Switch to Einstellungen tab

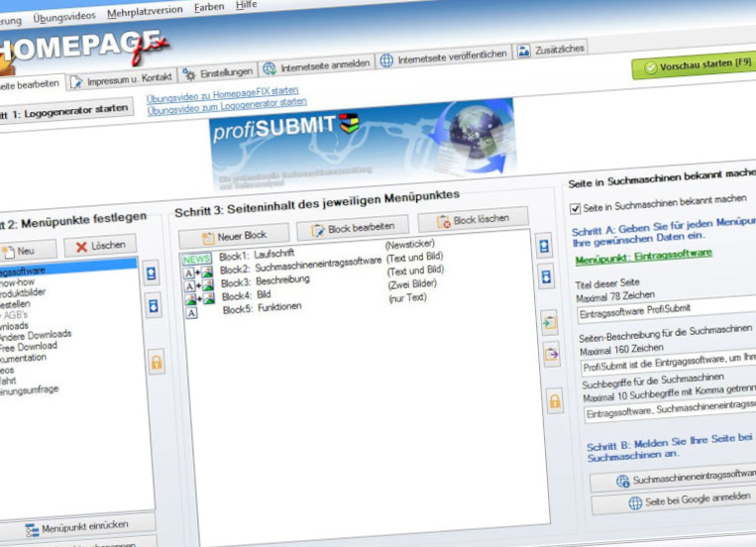(x=218, y=73)
